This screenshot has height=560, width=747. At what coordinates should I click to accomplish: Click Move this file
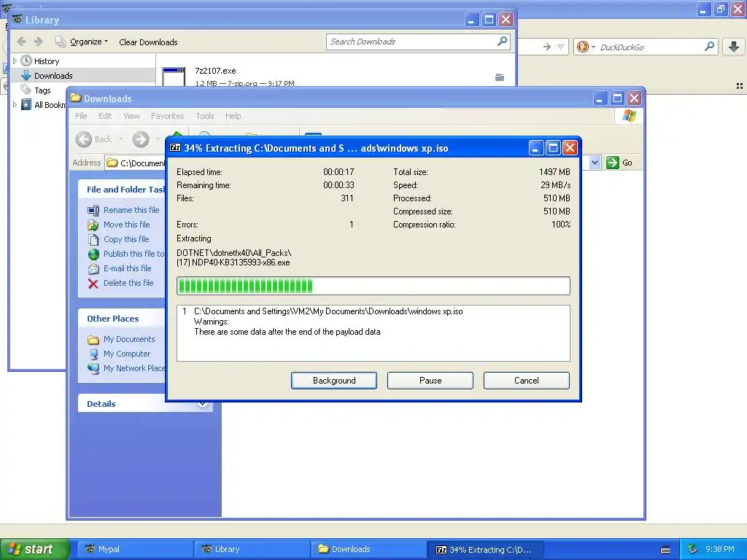(x=127, y=225)
